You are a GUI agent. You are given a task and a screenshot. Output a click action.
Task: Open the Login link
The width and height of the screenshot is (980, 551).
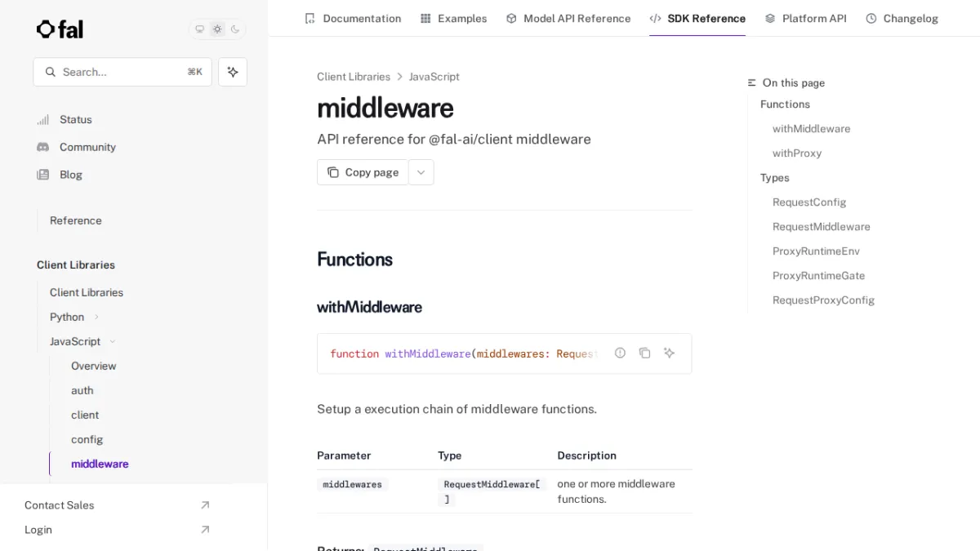38,530
